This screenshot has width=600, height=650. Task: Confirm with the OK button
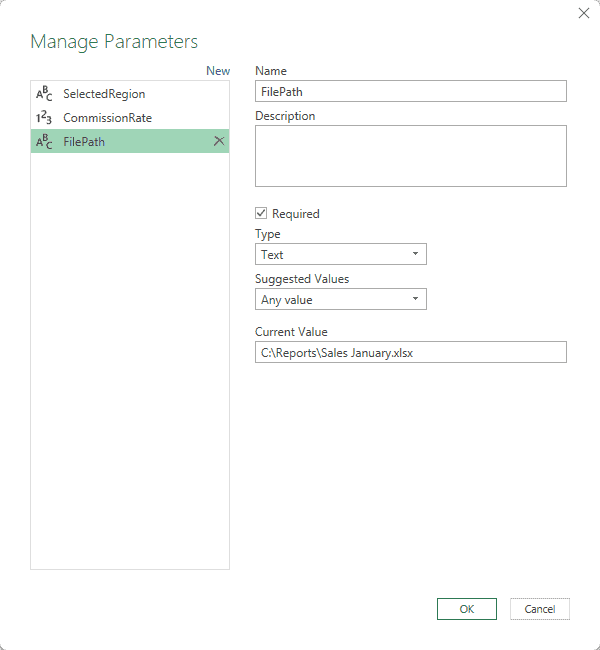pos(467,609)
